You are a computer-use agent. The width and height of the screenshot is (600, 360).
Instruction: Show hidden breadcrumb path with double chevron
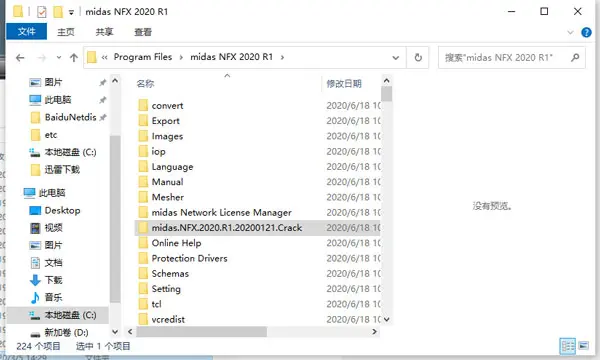104,57
